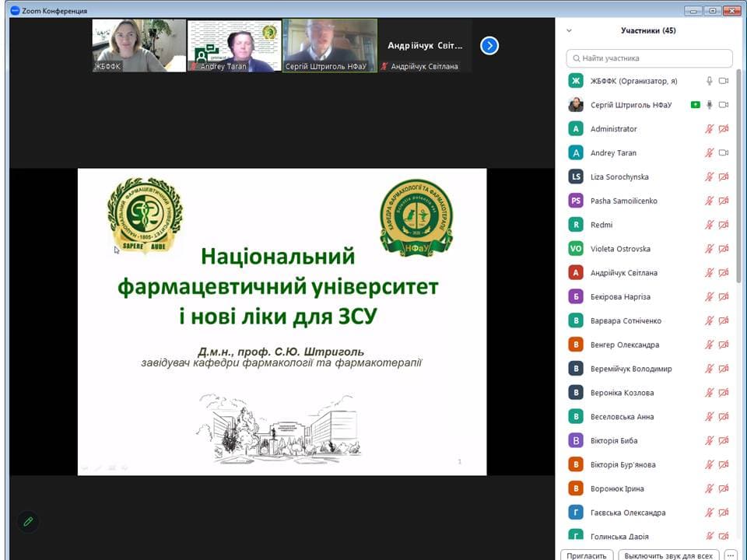
Task: Collapse the Участники panel with chevron
Action: click(569, 30)
